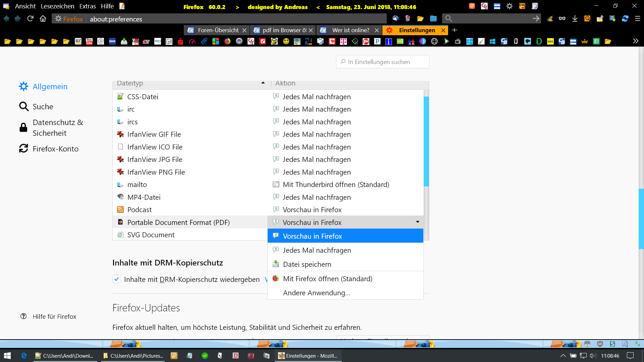This screenshot has width=644, height=362.
Task: Show more bookmarks with chevron overflow
Action: [635, 41]
